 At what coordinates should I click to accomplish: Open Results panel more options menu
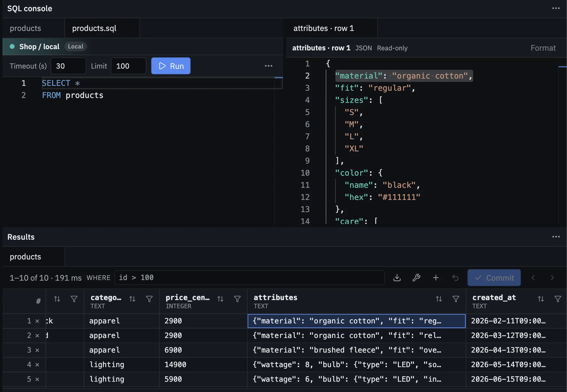pos(556,237)
